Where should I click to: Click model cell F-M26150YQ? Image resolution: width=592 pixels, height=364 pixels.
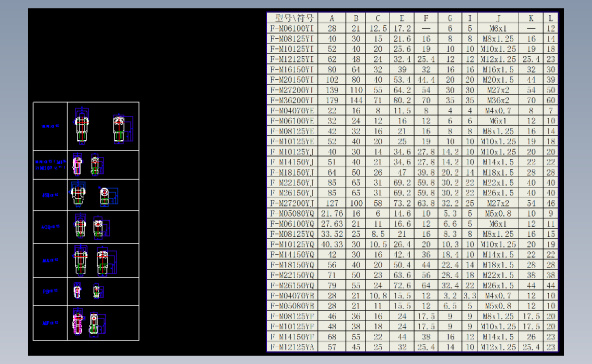pos(293,285)
